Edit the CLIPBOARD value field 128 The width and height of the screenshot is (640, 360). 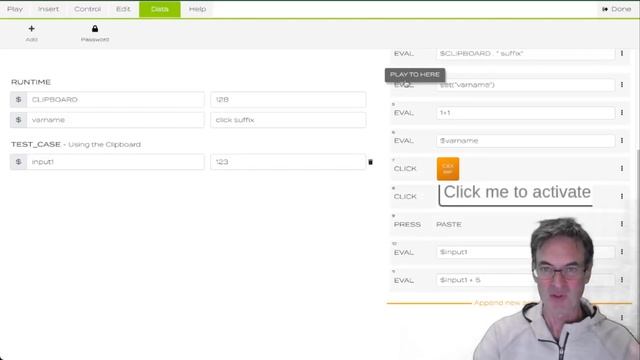tap(288, 100)
